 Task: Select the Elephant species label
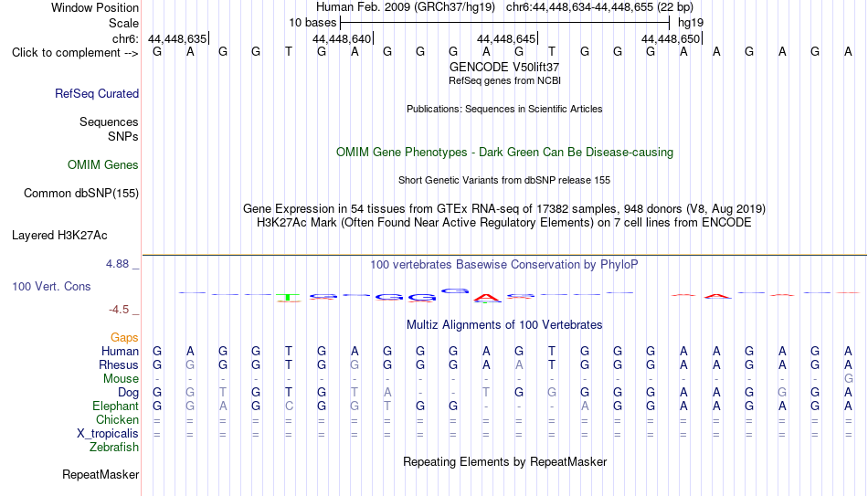coord(115,406)
